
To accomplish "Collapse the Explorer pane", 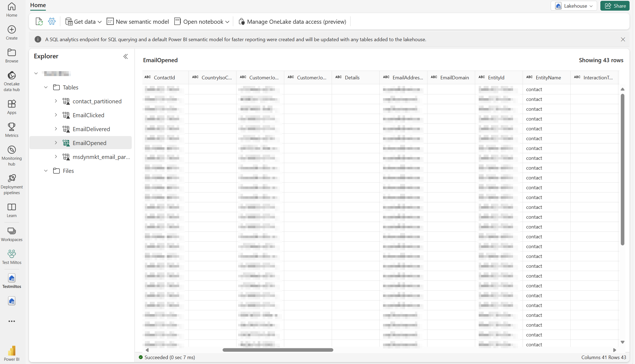I will [x=125, y=56].
